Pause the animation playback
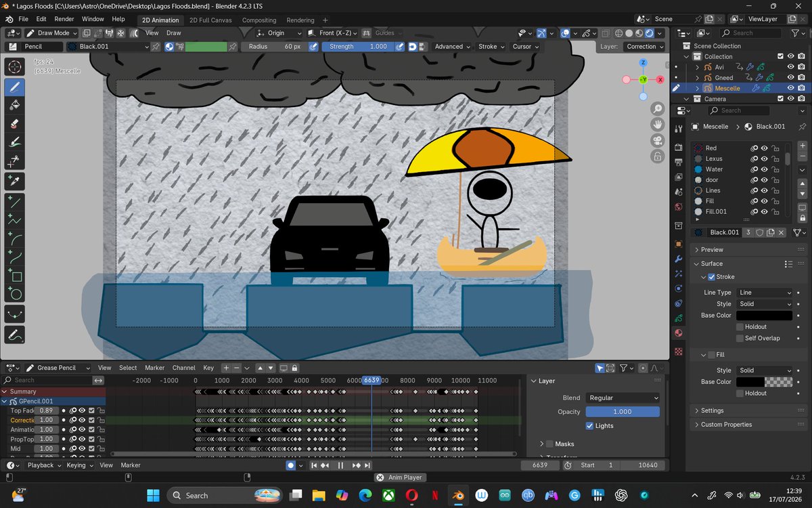This screenshot has width=812, height=508. pyautogui.click(x=340, y=465)
